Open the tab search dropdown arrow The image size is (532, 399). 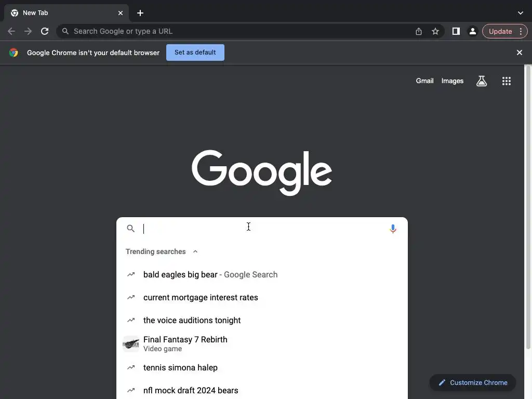point(521,13)
